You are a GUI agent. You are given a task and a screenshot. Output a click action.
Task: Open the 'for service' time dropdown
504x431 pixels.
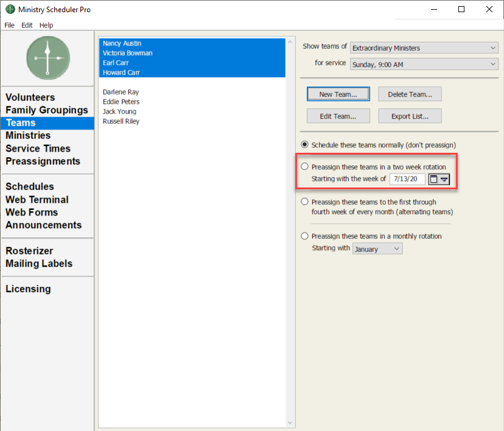pyautogui.click(x=424, y=64)
